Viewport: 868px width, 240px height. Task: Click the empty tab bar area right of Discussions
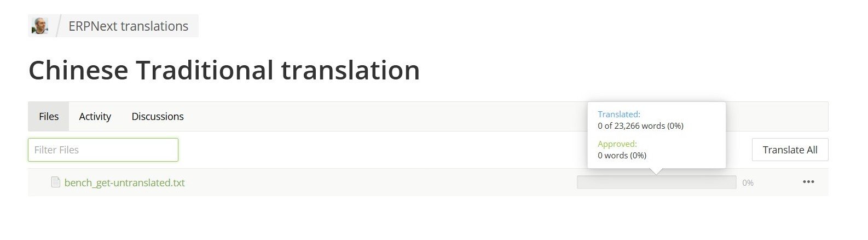pos(383,116)
